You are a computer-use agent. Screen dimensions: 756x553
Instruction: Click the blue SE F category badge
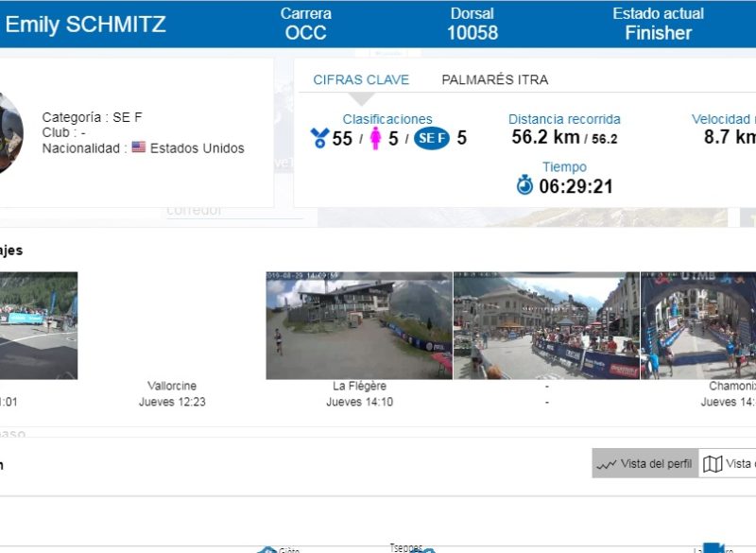[432, 138]
